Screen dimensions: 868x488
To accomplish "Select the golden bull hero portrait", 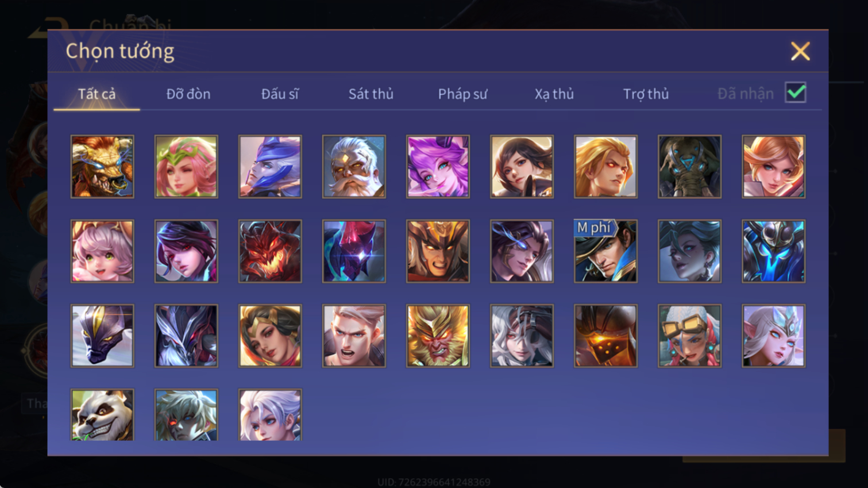I will 102,167.
